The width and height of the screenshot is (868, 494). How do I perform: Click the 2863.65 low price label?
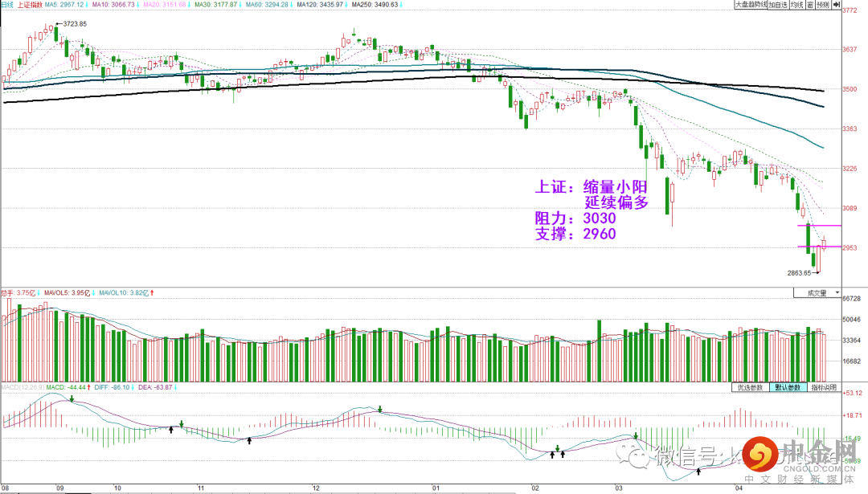799,273
